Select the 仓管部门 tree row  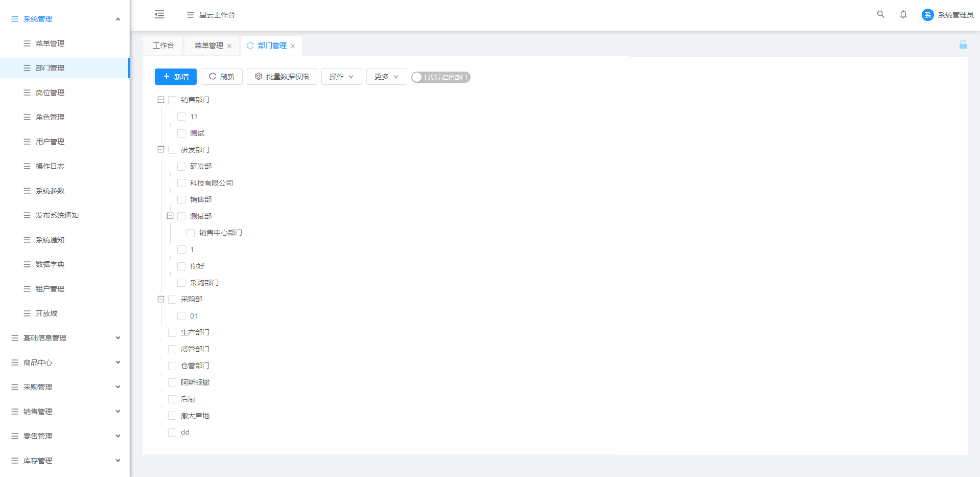coord(195,366)
